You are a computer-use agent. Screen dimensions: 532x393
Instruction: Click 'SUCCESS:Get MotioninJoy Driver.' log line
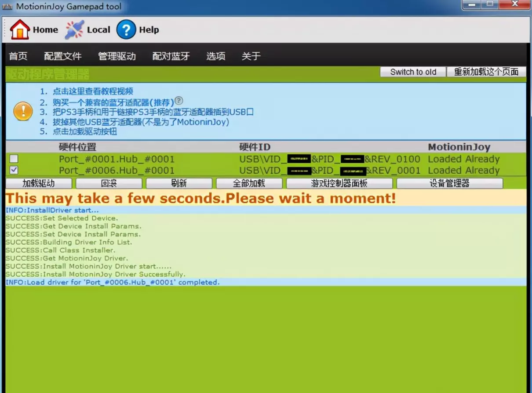[67, 258]
